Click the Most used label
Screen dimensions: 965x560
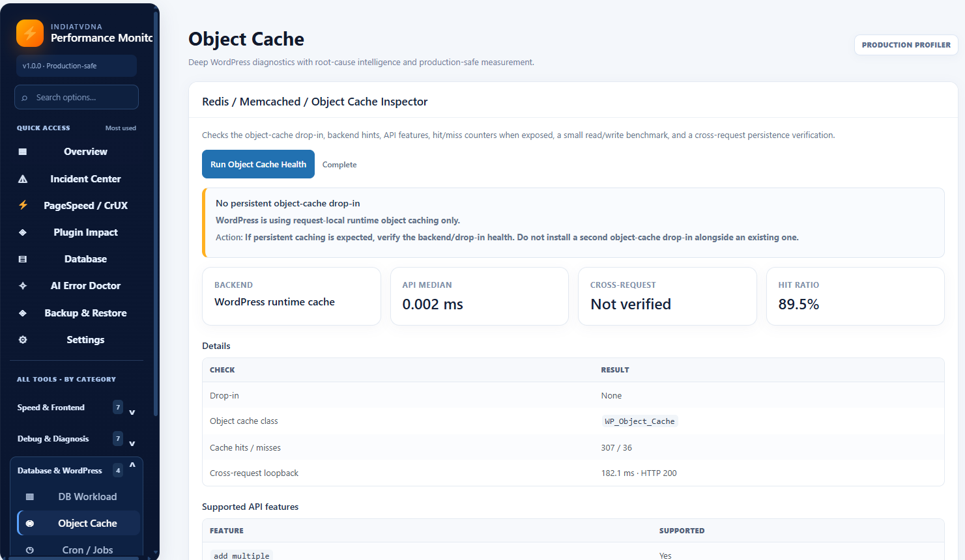(x=121, y=128)
